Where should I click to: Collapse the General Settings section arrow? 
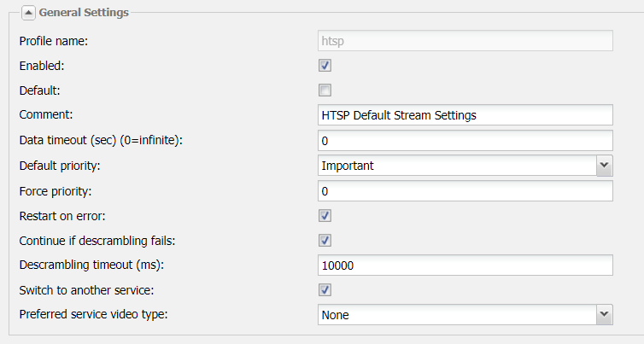tap(28, 13)
